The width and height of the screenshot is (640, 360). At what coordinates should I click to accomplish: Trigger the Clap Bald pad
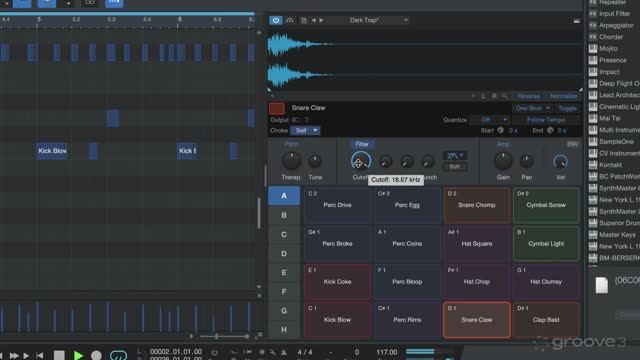tap(546, 320)
